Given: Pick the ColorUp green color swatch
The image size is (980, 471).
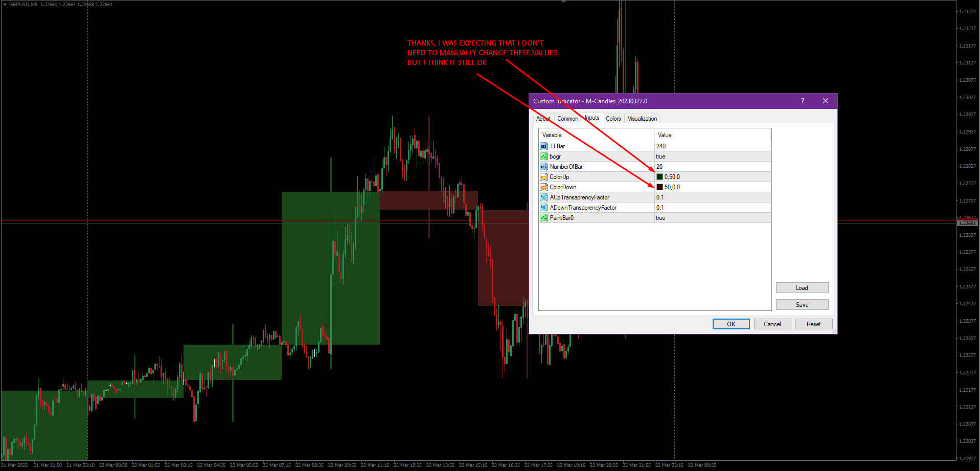Looking at the screenshot, I should [659, 177].
